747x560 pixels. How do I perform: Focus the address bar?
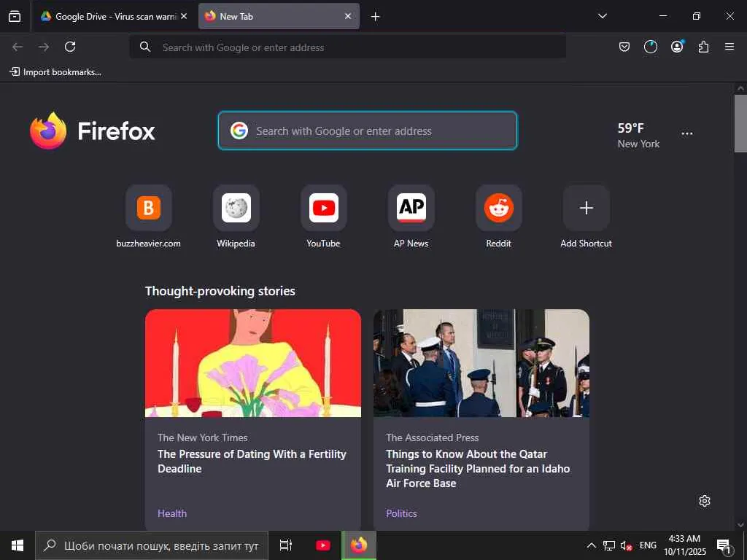point(348,47)
